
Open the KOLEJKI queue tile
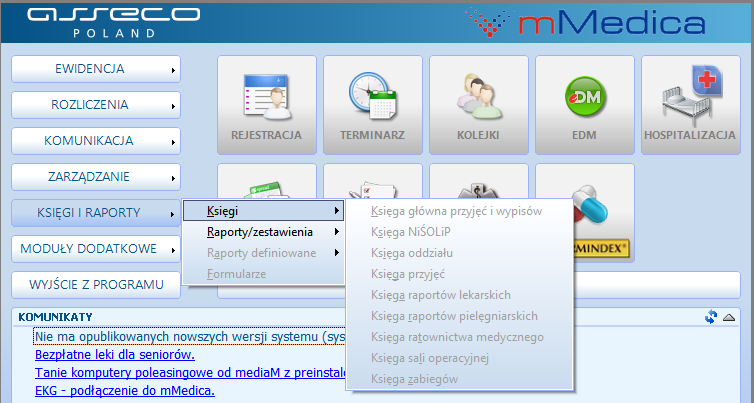point(478,105)
